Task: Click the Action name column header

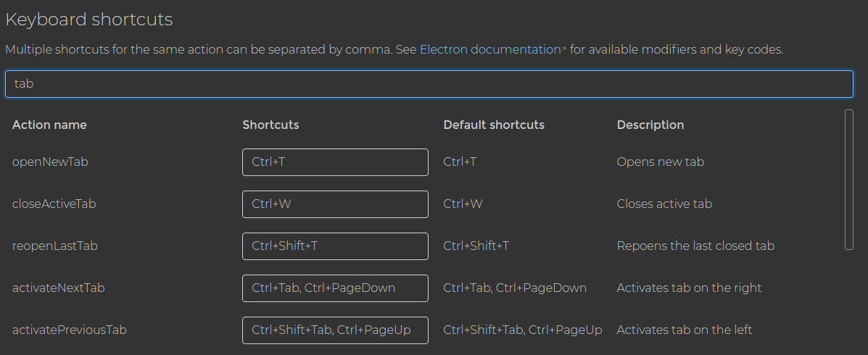Action: pyautogui.click(x=49, y=125)
